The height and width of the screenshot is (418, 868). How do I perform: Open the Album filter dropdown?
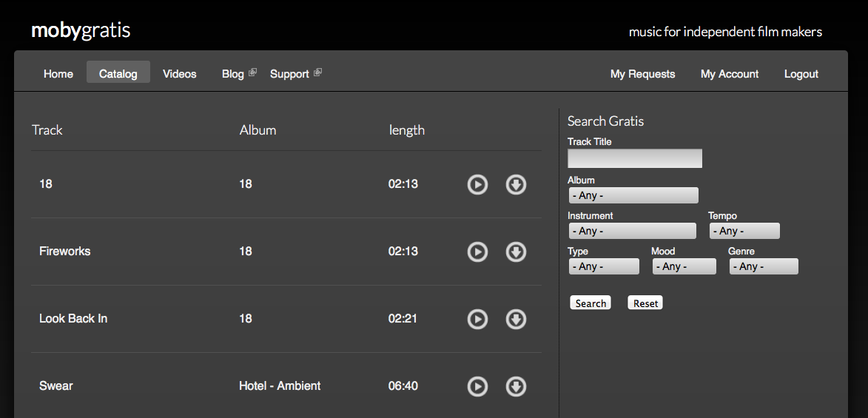point(633,195)
